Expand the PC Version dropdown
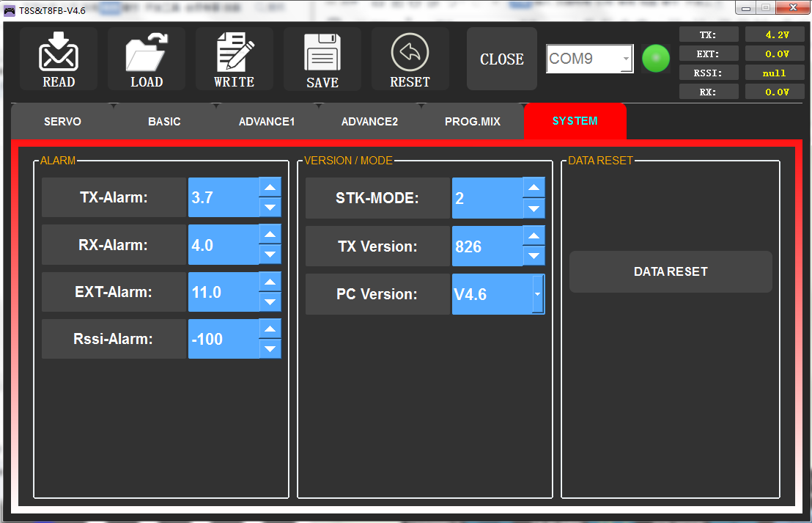The width and height of the screenshot is (812, 523). (x=537, y=294)
